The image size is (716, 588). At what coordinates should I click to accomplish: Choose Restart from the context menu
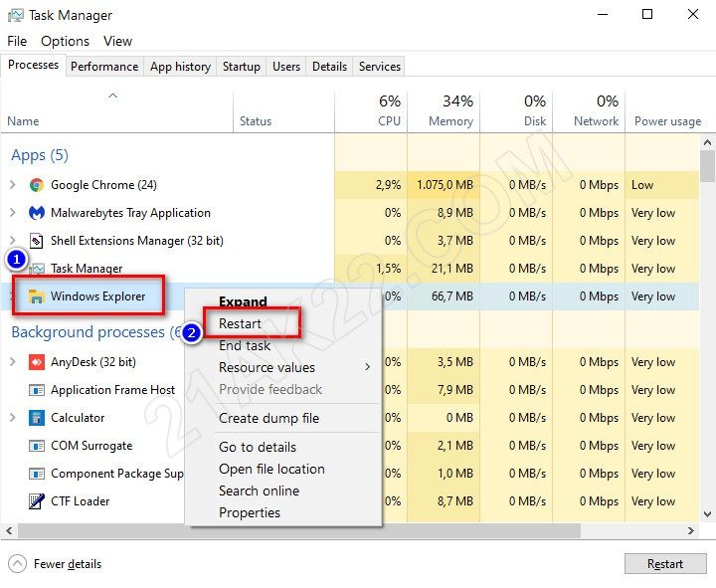point(241,323)
